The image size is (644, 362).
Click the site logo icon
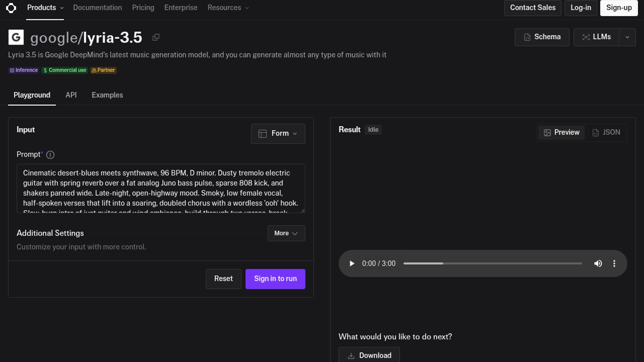pos(11,8)
